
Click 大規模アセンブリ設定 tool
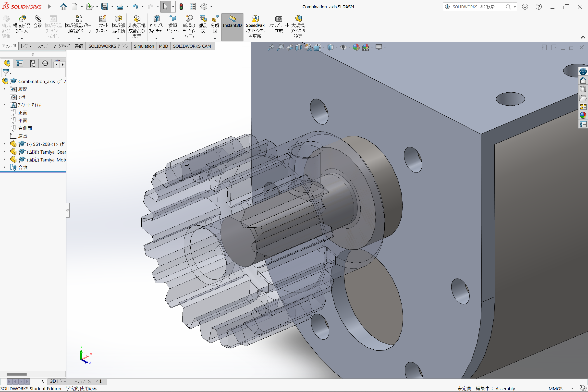coord(298,27)
